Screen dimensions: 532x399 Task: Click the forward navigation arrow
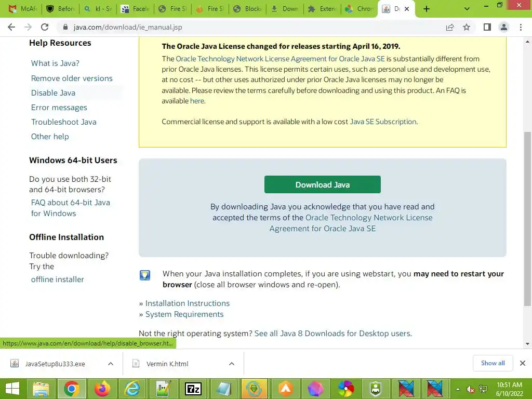click(x=28, y=27)
